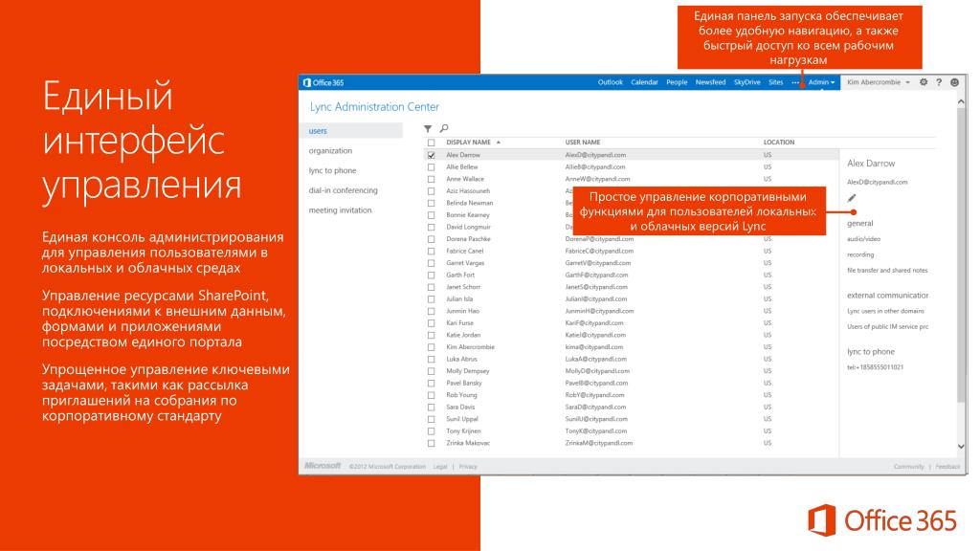The image size is (980, 551).
Task: Click the Legal link in footer
Action: (x=440, y=467)
